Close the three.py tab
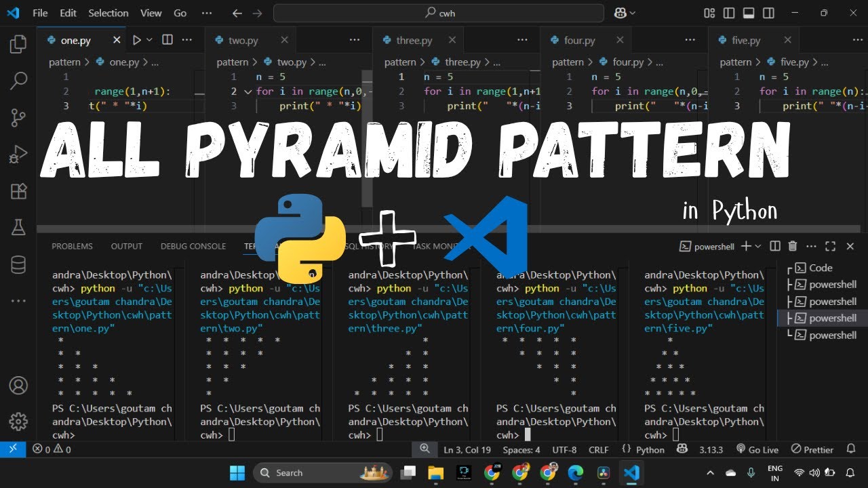This screenshot has height=488, width=868. [x=453, y=40]
